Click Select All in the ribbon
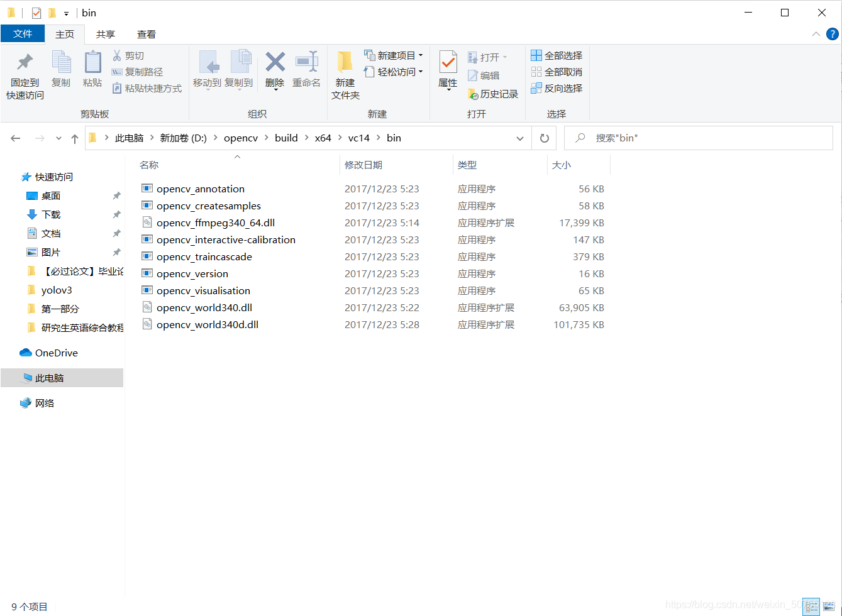 coord(557,56)
